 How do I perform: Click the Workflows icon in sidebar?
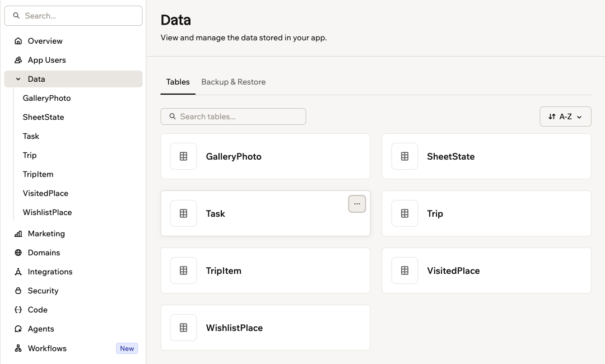pyautogui.click(x=18, y=348)
